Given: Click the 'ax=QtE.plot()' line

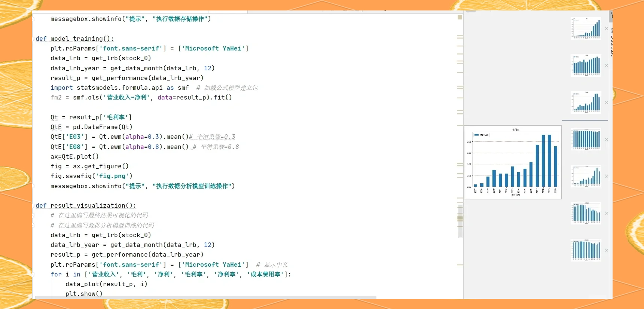Looking at the screenshot, I should click(74, 156).
